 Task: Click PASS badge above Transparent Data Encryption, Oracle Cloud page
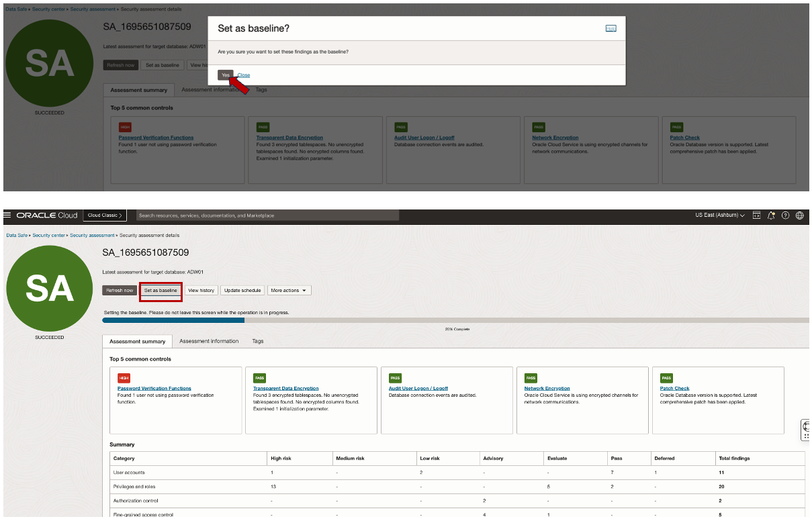tap(259, 378)
